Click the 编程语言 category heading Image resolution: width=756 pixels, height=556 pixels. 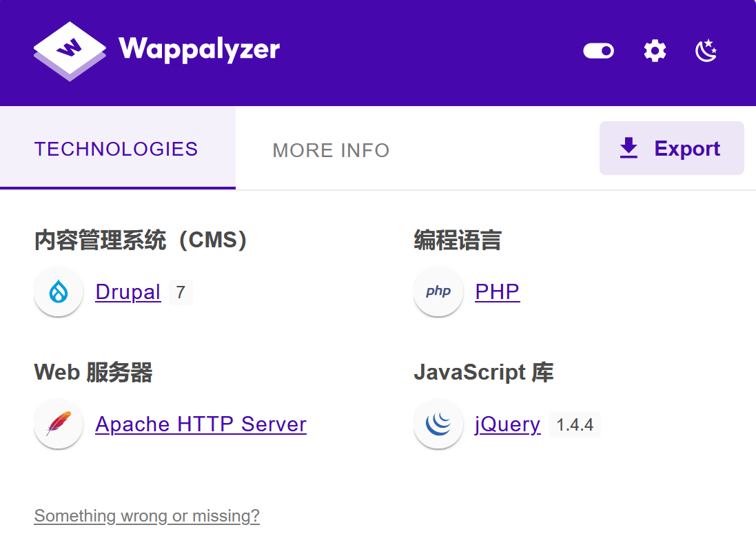coord(458,240)
